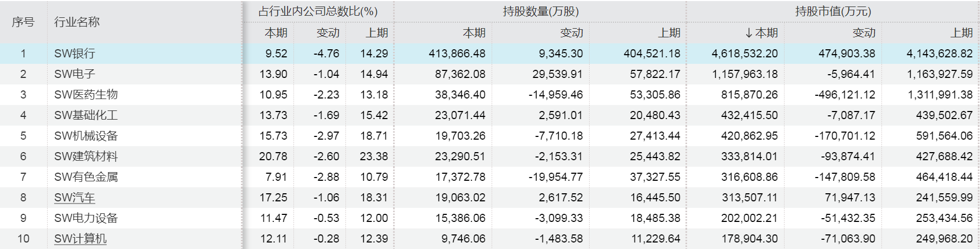Viewport: 980px width, 249px height.
Task: Sort by 上期 under 持股市值(万元)
Action: point(961,33)
